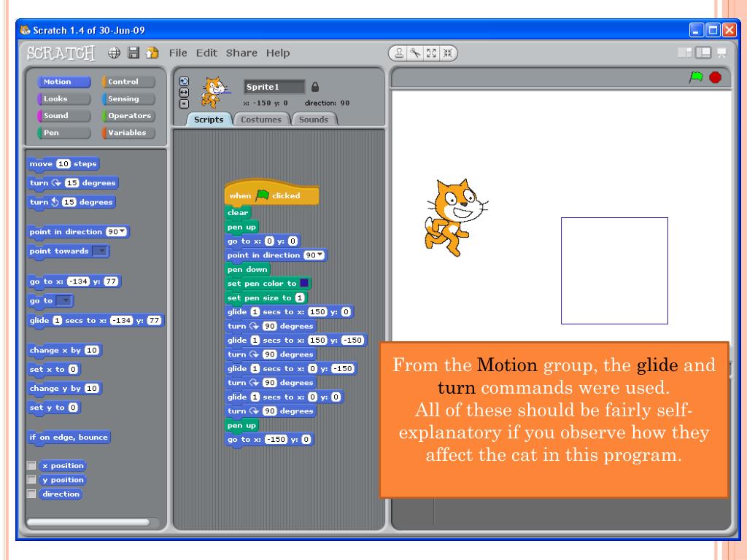The width and height of the screenshot is (747, 560).
Task: Switch to the Scripts tab
Action: click(208, 120)
